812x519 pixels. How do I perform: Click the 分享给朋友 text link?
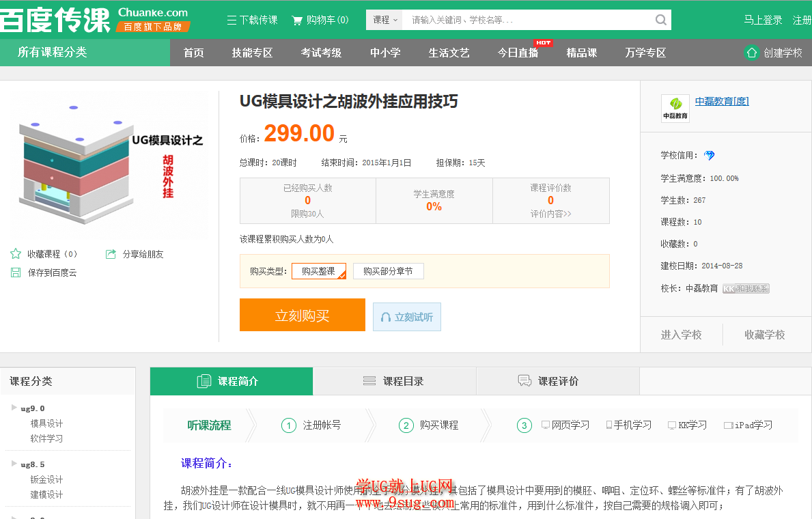143,254
